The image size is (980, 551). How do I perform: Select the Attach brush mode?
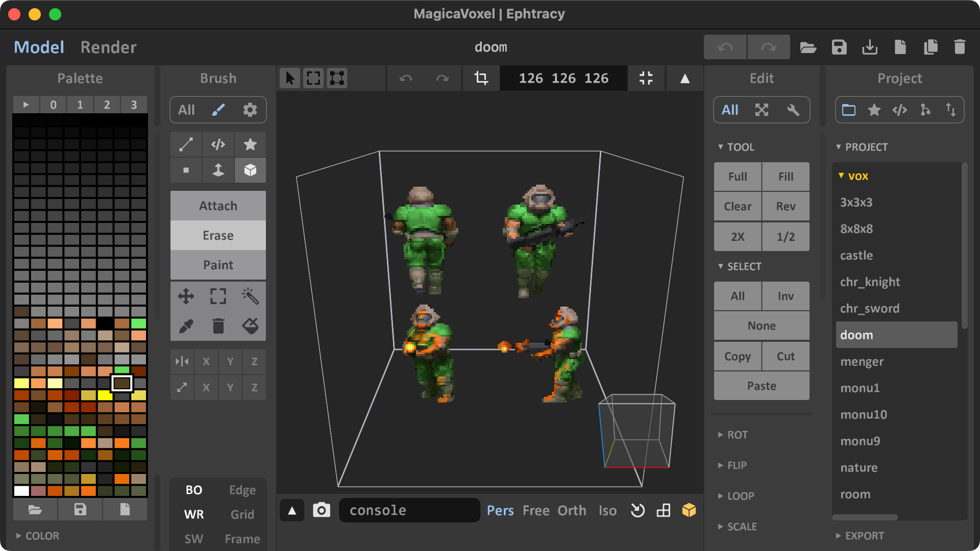(x=217, y=205)
